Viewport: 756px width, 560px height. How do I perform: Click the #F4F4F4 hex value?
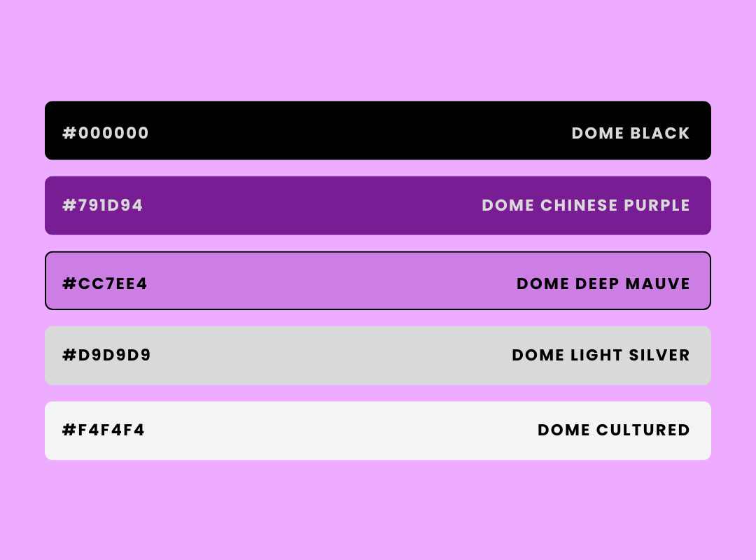click(104, 430)
